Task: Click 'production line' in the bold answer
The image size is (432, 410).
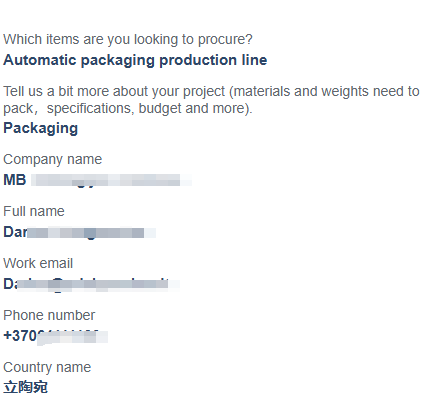Action: (x=213, y=60)
